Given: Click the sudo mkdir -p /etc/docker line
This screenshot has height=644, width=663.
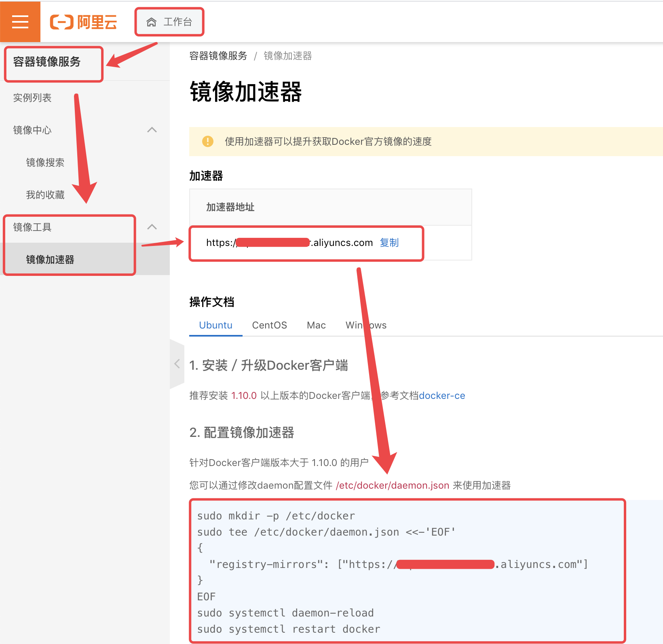Looking at the screenshot, I should [276, 516].
